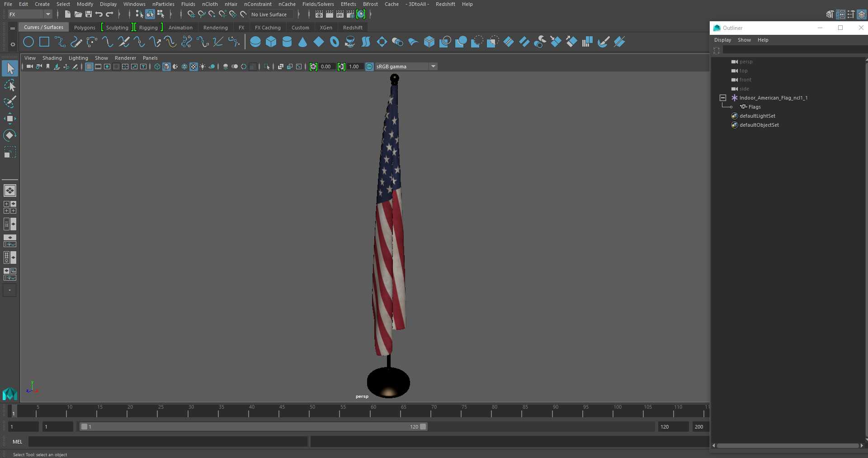
Task: Activate the Rotate tool
Action: pos(10,135)
